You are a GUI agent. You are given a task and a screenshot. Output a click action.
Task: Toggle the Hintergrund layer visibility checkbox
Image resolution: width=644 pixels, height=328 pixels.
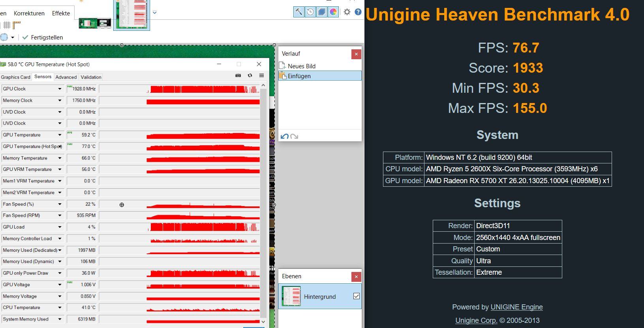(x=357, y=296)
